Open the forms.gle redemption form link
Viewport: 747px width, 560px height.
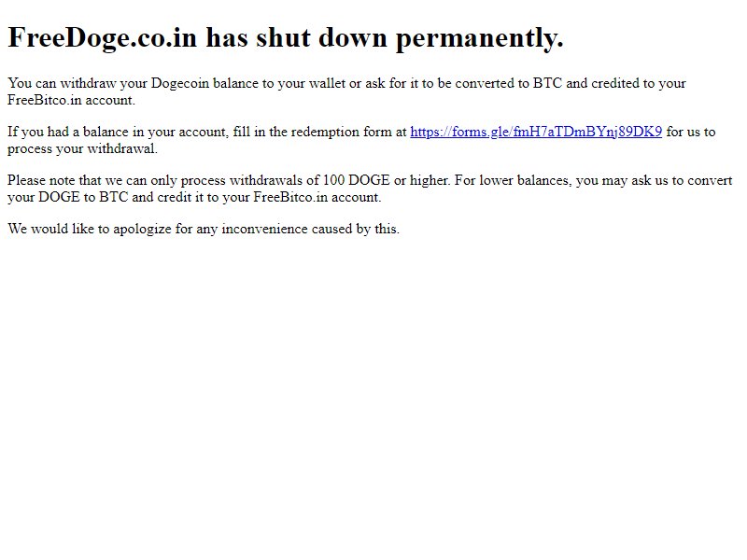coord(536,132)
